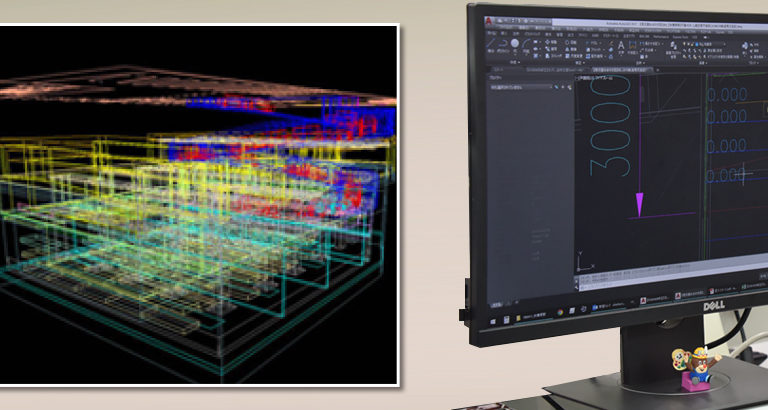Switch to second AutoCAD taskbar window

point(691,296)
